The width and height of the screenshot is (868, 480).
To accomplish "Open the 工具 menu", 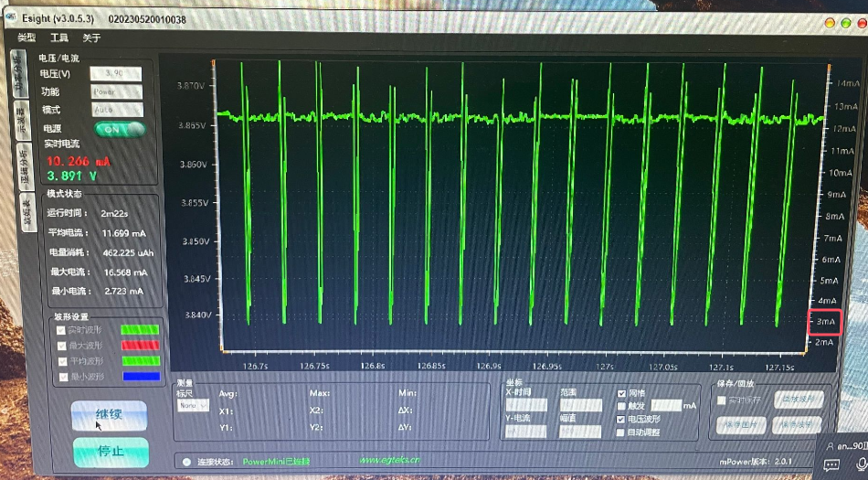I will coord(59,37).
